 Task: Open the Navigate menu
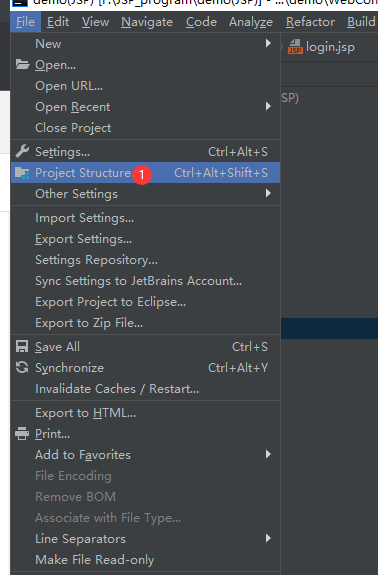[147, 22]
